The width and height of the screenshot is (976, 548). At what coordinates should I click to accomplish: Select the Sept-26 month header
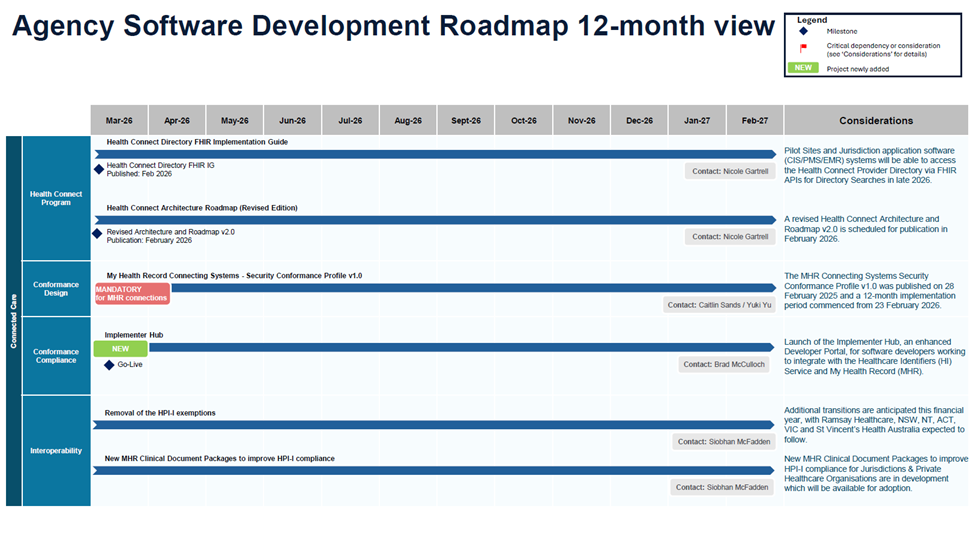466,120
